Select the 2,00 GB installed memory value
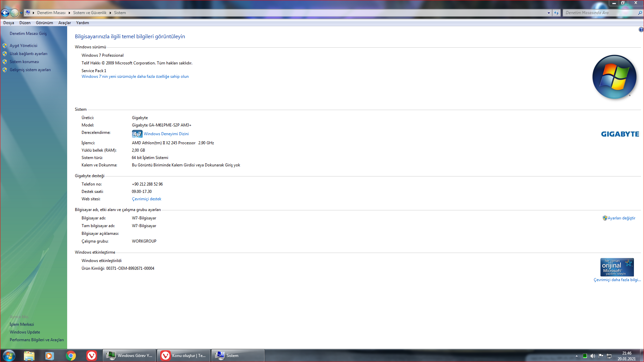 [x=138, y=150]
